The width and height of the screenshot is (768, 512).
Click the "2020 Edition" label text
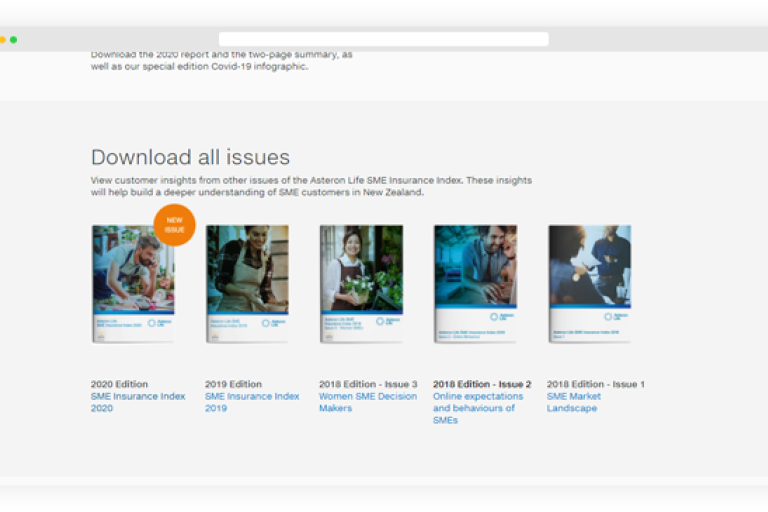[119, 384]
